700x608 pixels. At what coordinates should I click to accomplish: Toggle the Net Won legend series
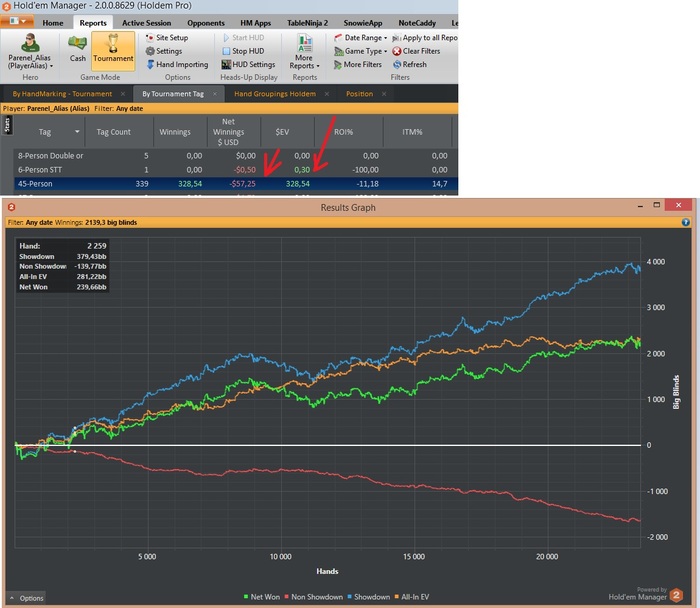pos(262,597)
